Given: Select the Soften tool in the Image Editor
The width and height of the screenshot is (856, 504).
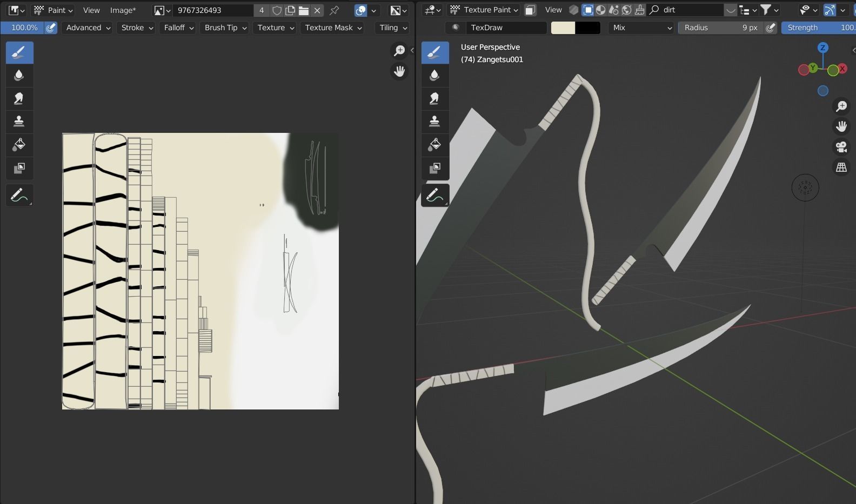Looking at the screenshot, I should click(19, 76).
